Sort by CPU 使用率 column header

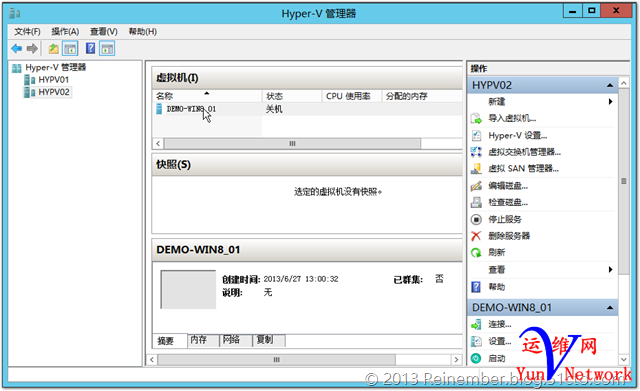point(351,96)
